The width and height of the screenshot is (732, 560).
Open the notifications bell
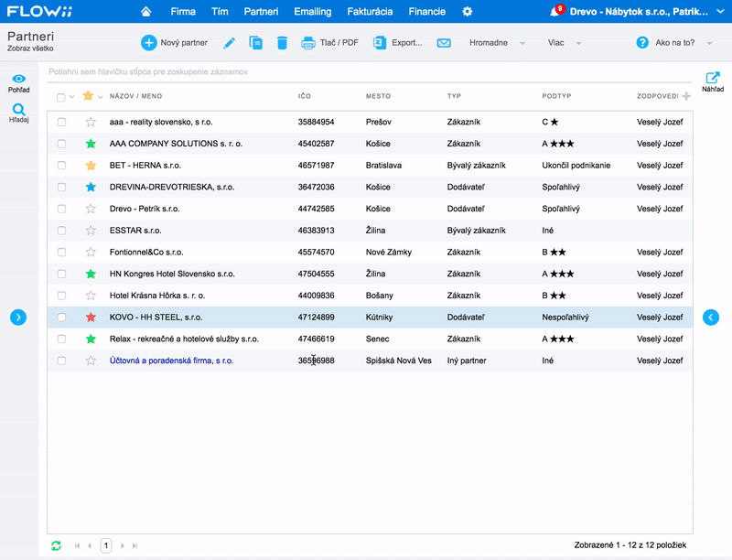pyautogui.click(x=554, y=11)
